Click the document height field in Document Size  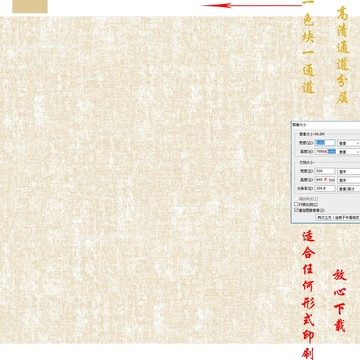[325, 180]
